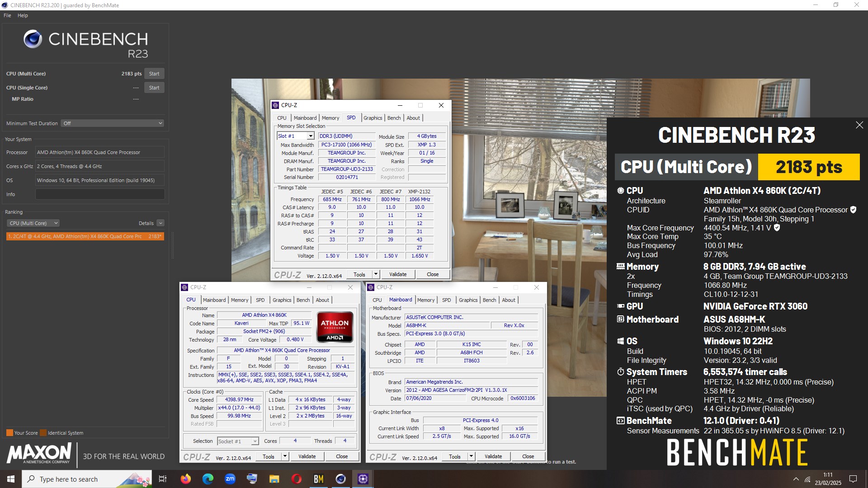Switch to BenchMate taskbar icon
Image resolution: width=868 pixels, height=488 pixels.
[x=319, y=479]
